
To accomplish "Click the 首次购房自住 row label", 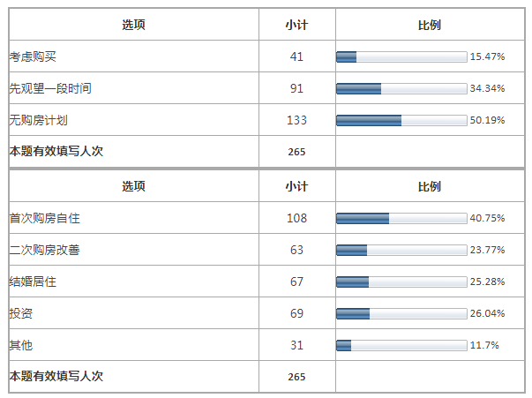I will pos(44,219).
